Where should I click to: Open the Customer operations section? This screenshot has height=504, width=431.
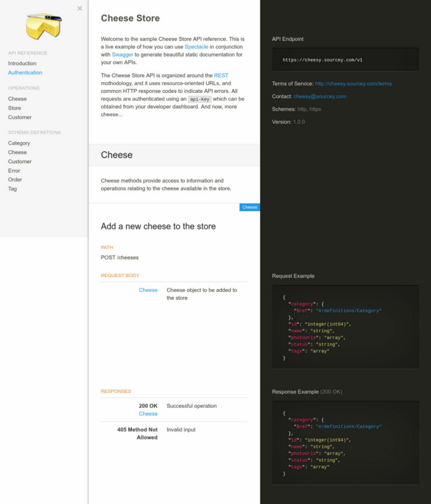coord(19,117)
